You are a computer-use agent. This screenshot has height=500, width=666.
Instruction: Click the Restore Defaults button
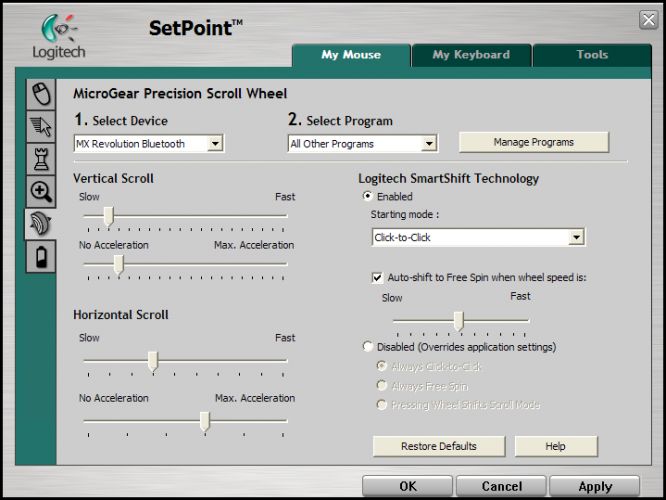[439, 446]
